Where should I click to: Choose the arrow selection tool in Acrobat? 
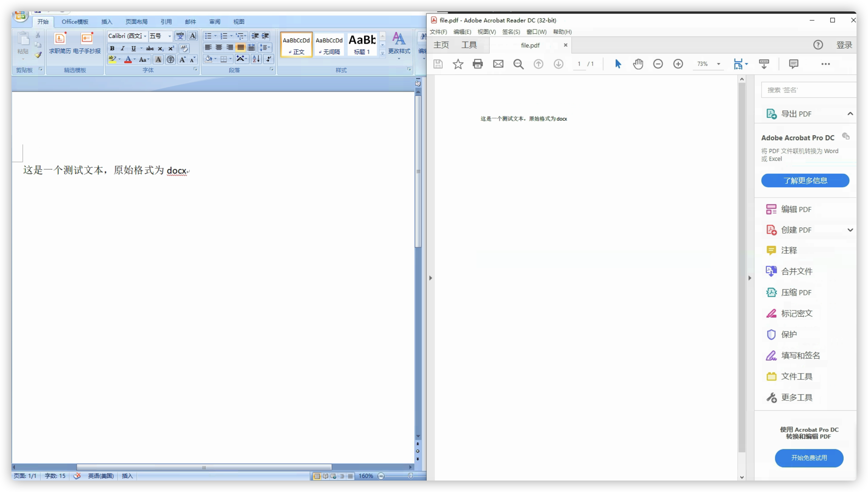point(618,64)
